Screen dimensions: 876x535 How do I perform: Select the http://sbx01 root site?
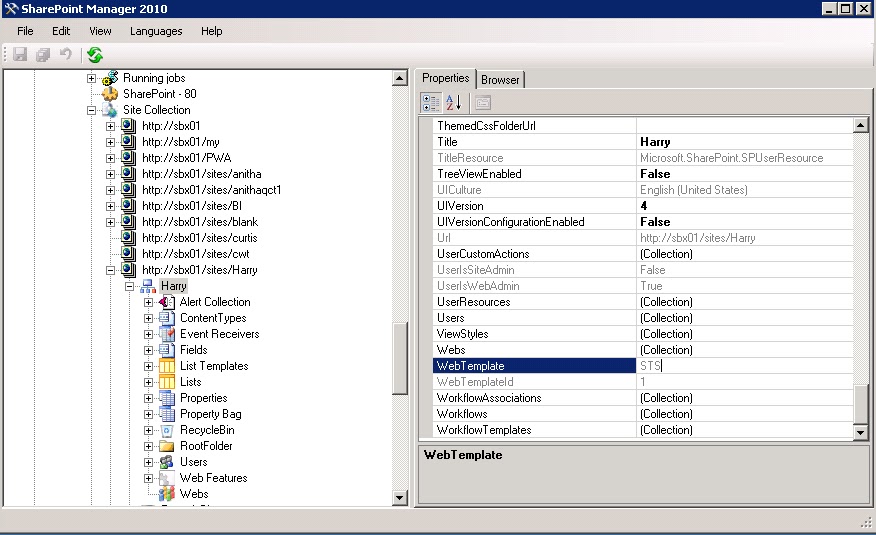point(171,126)
